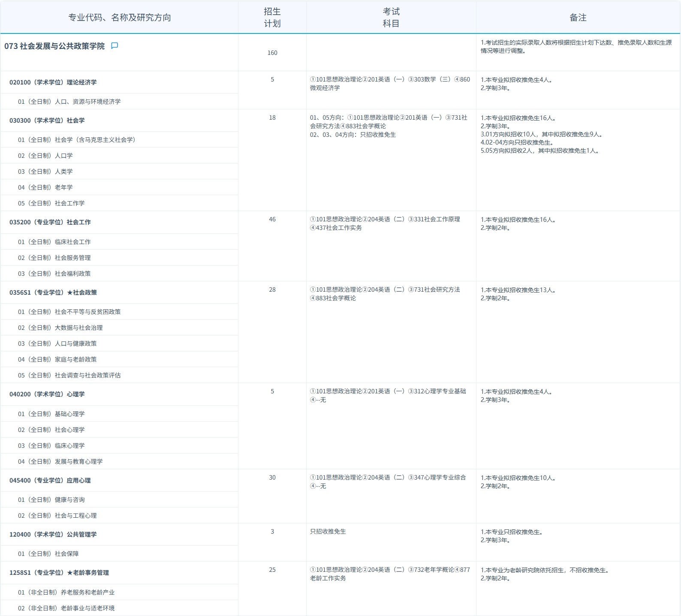The image size is (681, 616).
Task: Click the comment icon beside 社会发展与公共政策学院
Action: [115, 46]
